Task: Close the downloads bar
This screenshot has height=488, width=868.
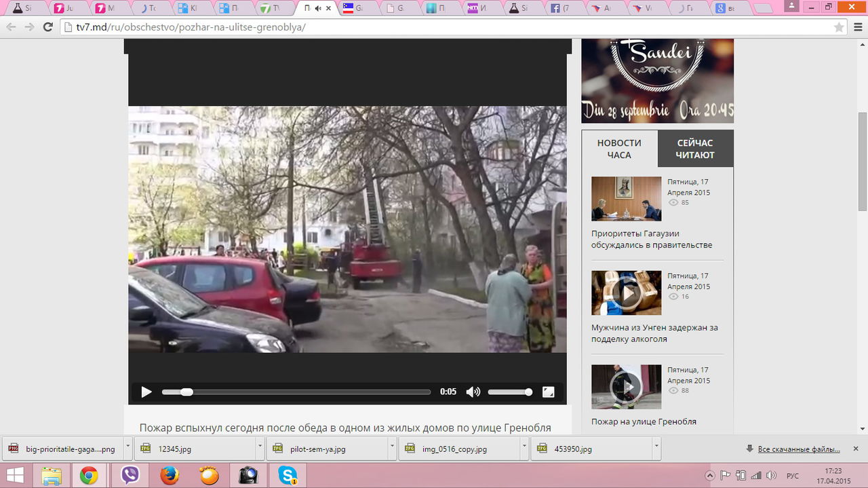Action: (856, 449)
